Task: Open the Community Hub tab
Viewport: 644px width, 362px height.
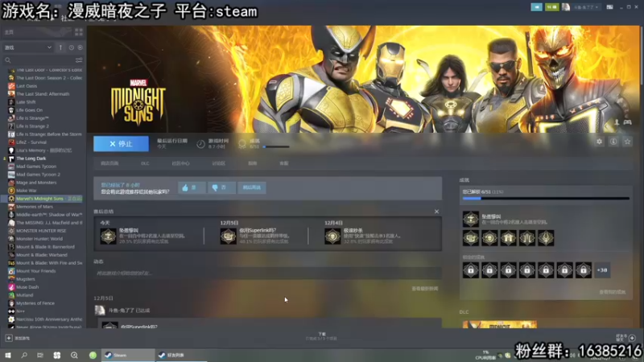Action: [x=180, y=163]
